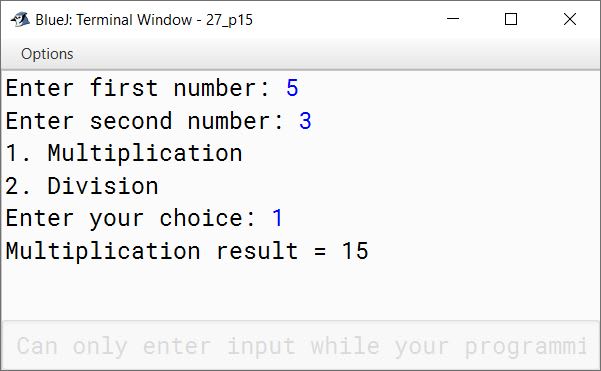Click the 'Enter second number:' output line
The image size is (601, 371).
pos(145,121)
